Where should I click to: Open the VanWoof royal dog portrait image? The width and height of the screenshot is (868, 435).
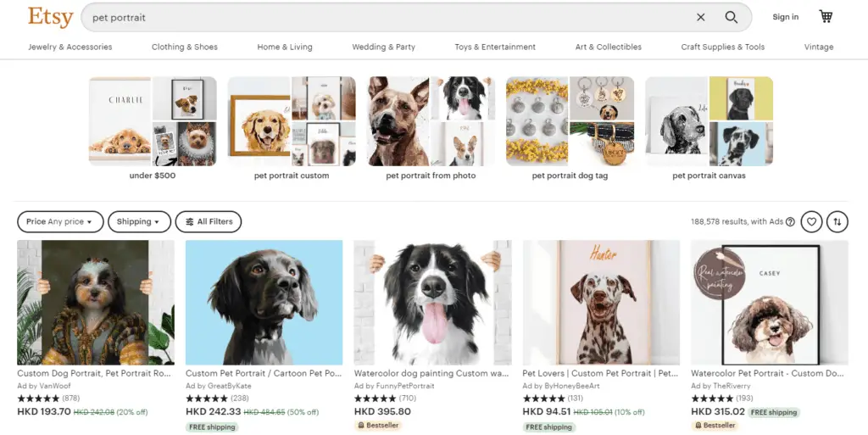[96, 302]
